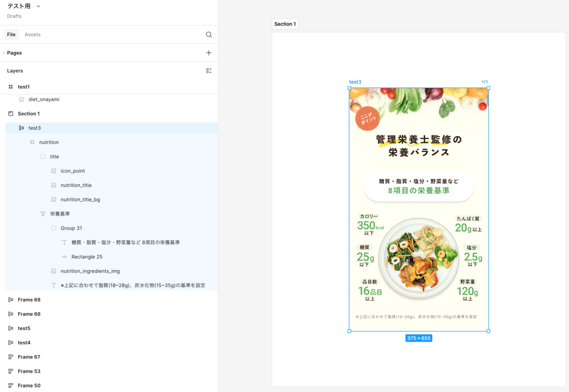
Task: Click the image icon beside nutrition_title_bg
Action: 54,200
